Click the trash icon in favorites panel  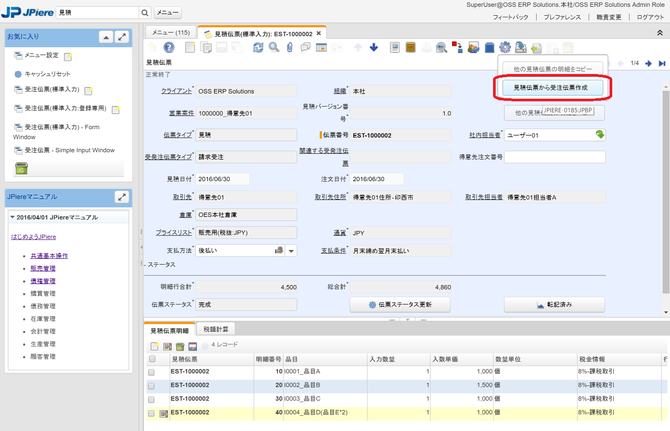click(21, 168)
